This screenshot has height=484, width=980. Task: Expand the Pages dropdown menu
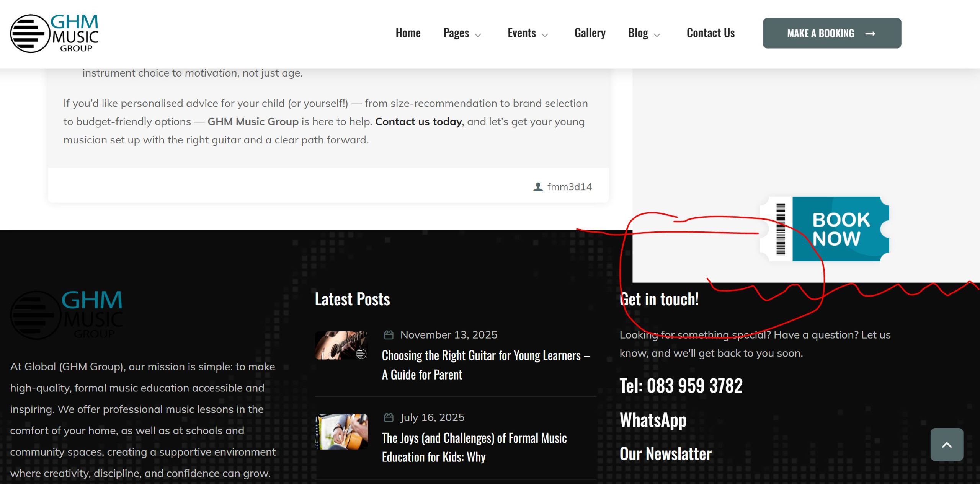click(462, 33)
